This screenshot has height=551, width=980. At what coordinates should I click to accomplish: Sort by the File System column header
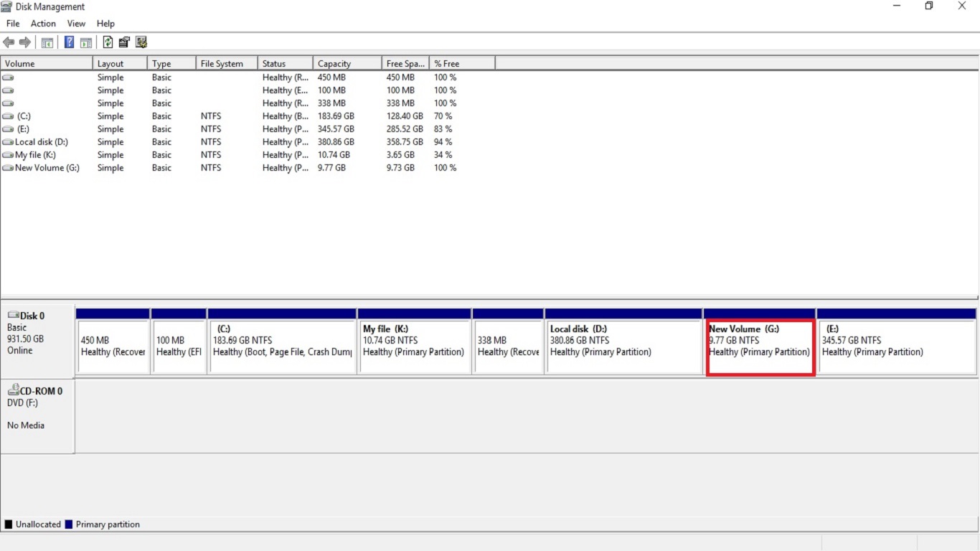227,64
